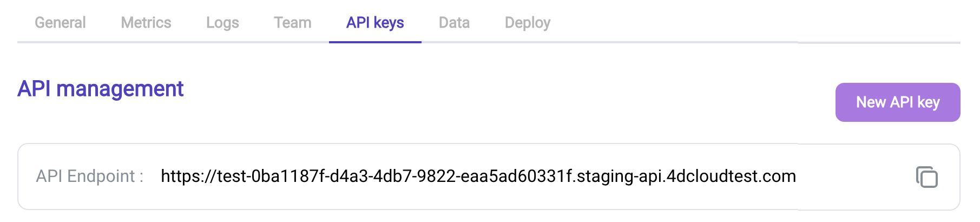Click inside the API endpoint field box
The image size is (980, 222).
point(489,177)
